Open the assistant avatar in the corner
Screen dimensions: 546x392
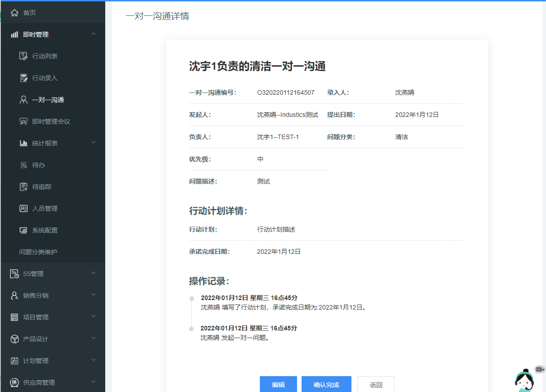(x=524, y=380)
